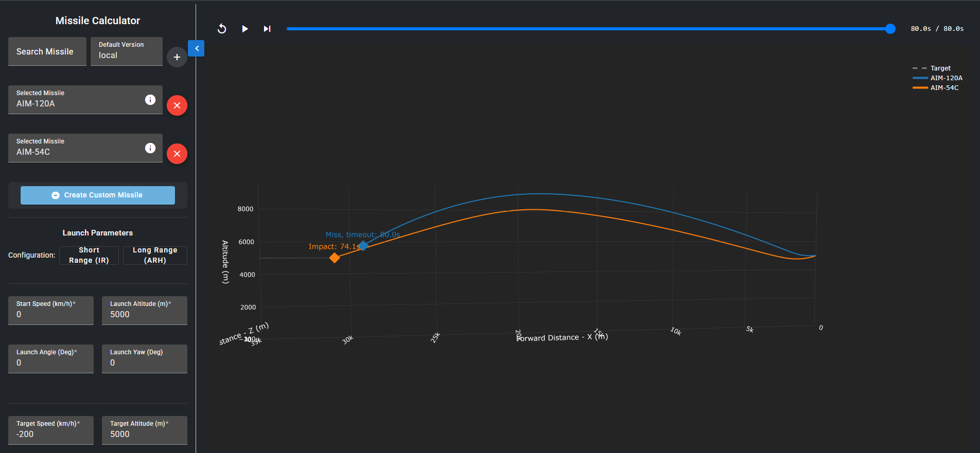
Task: Open info for AIM-120A missile
Action: point(150,100)
